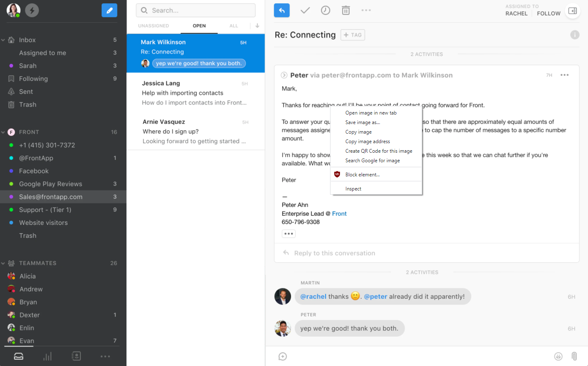The width and height of the screenshot is (588, 366).
Task: Delete conversation with the trash can icon
Action: tap(345, 10)
